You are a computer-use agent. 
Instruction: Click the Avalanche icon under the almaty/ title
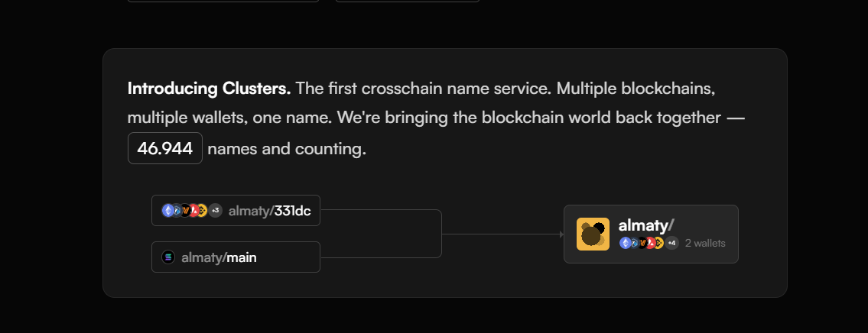click(x=650, y=243)
